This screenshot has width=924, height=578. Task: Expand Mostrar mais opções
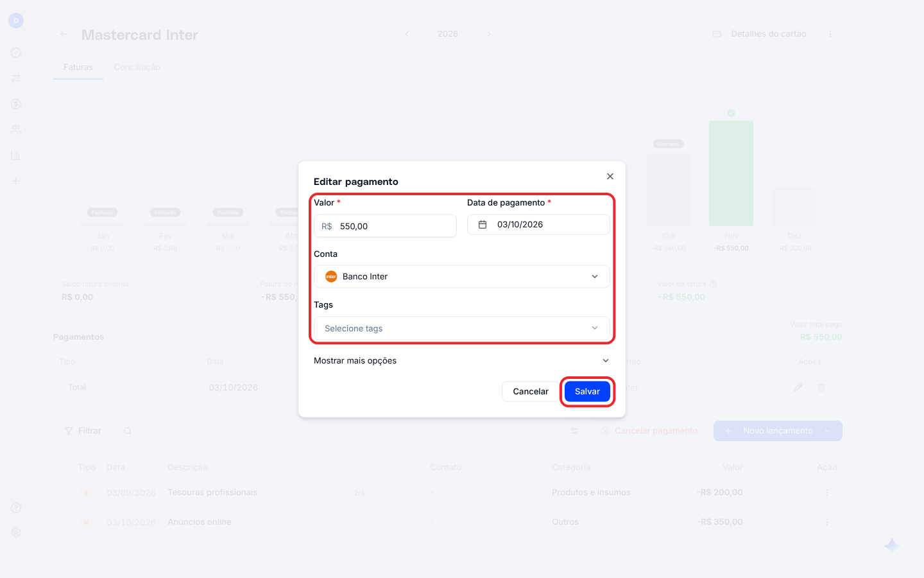tap(462, 360)
